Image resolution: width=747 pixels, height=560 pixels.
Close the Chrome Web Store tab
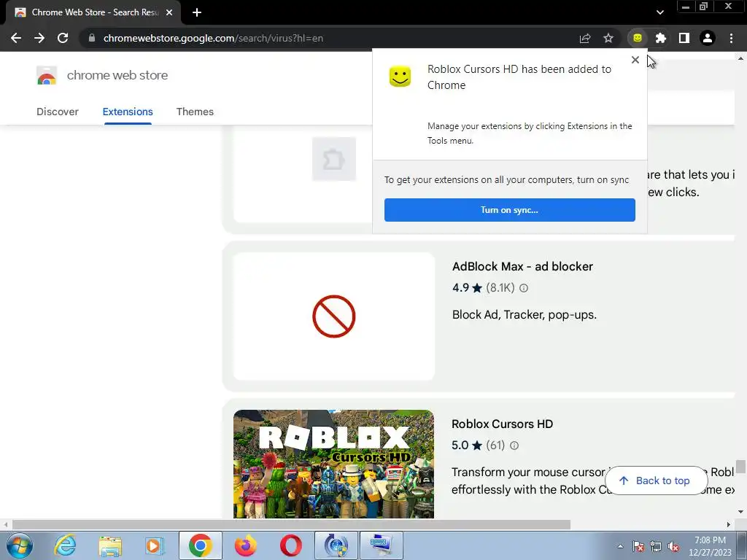[169, 12]
